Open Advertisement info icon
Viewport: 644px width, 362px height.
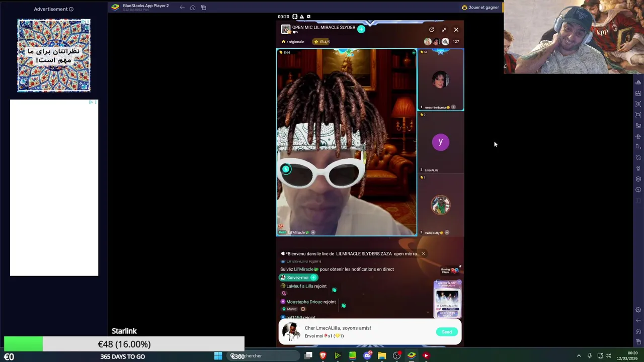click(x=71, y=9)
